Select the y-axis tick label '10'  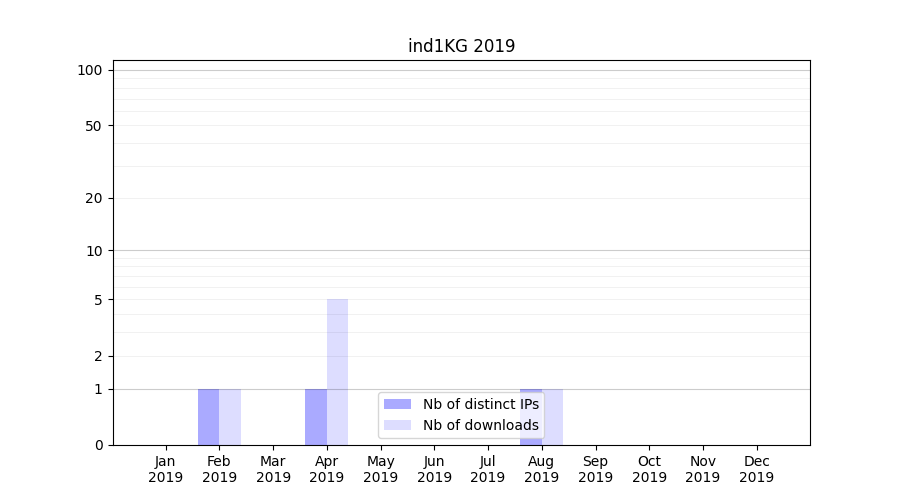point(94,251)
